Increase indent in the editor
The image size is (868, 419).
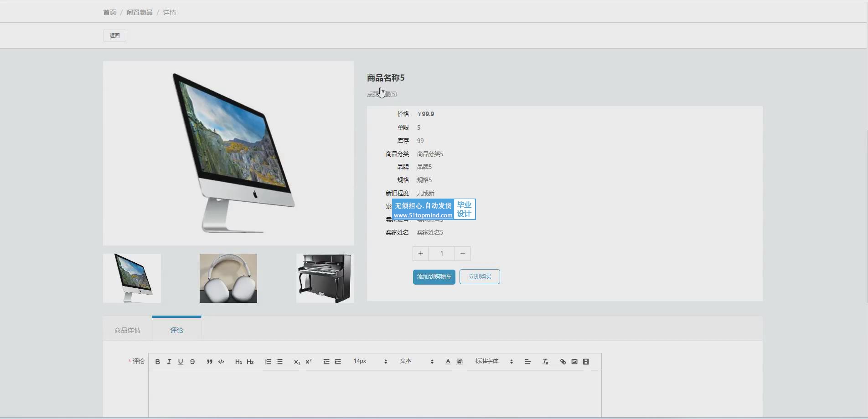338,362
